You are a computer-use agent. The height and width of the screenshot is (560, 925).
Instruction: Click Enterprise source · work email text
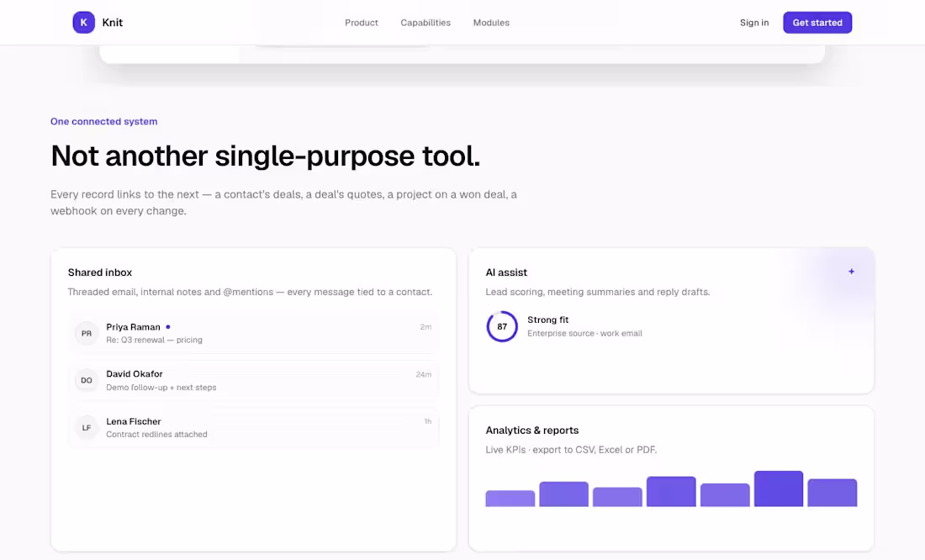pyautogui.click(x=584, y=334)
